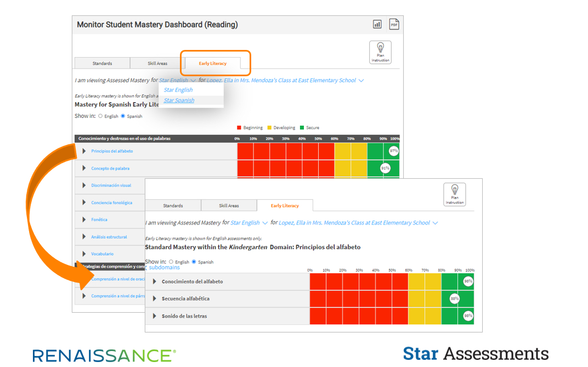The image size is (588, 367).
Task: Expand the Principios del alfabeto row
Action: pos(84,151)
